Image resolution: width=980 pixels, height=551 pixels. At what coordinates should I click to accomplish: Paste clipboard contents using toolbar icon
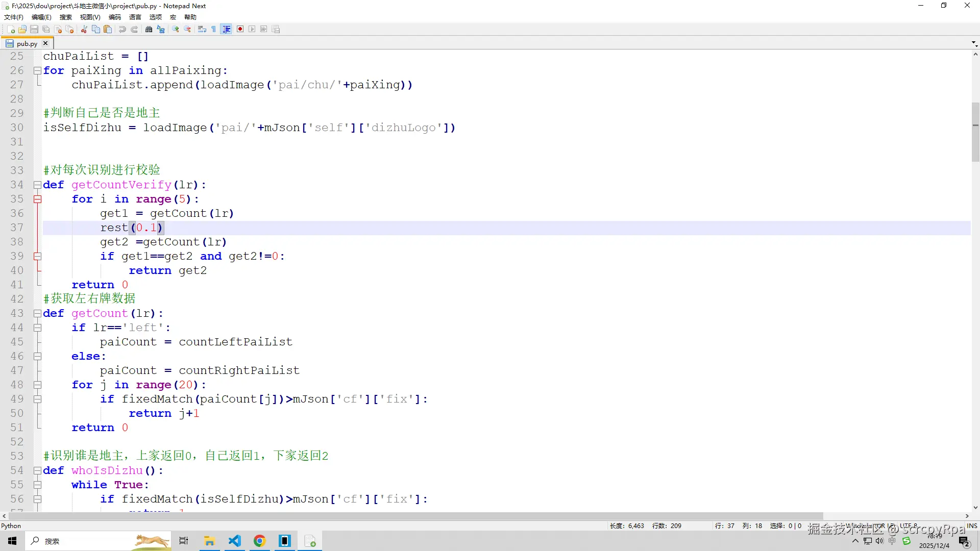click(x=108, y=29)
